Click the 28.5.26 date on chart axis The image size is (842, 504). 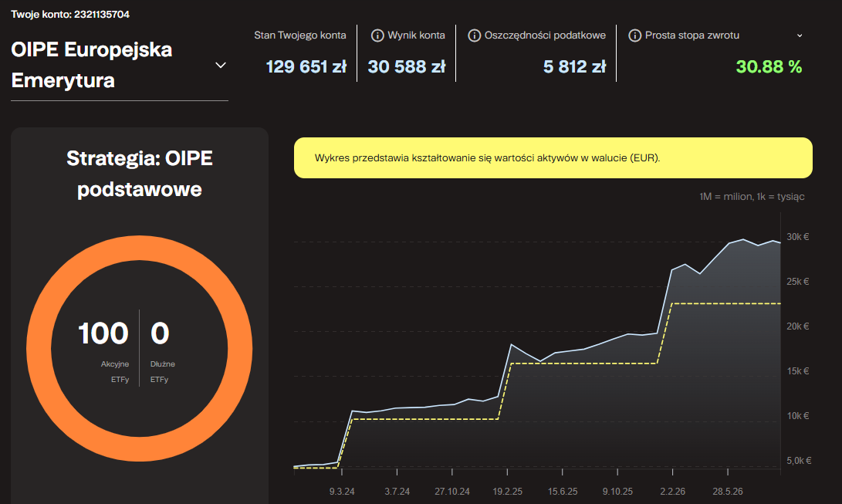[x=728, y=491]
